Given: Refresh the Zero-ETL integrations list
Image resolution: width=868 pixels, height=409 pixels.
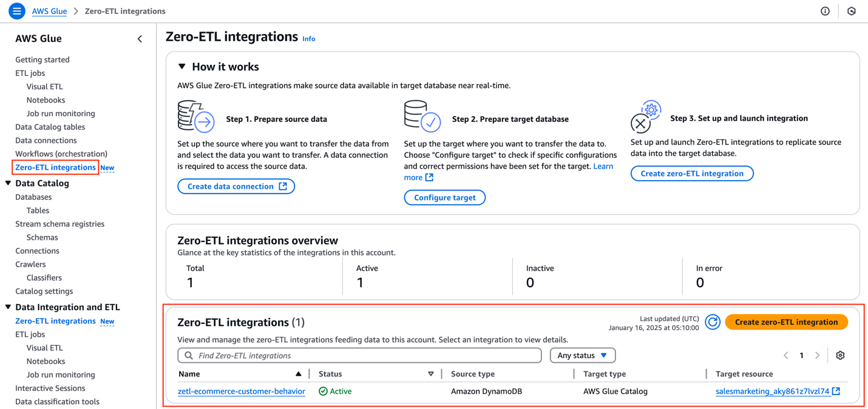Looking at the screenshot, I should [x=713, y=322].
